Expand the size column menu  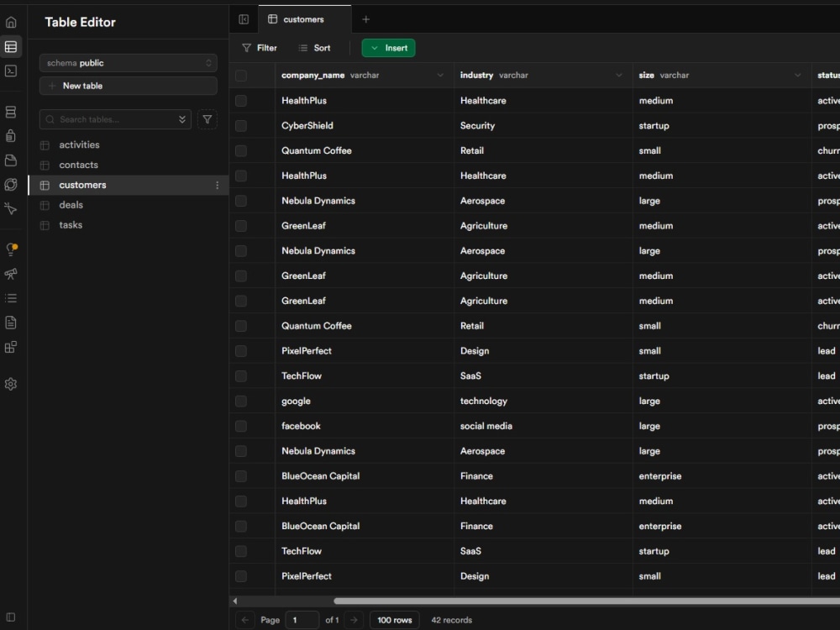point(798,75)
